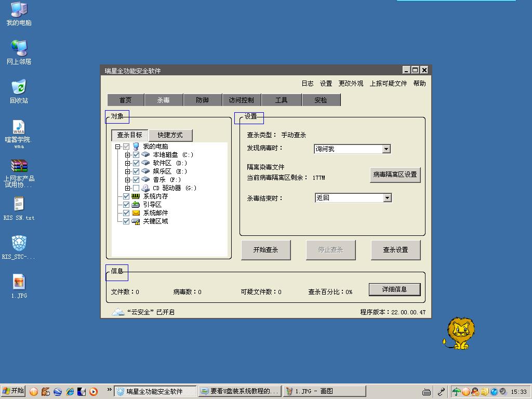Expand the 娱乐区 (E:) node
532x399 pixels.
127,171
